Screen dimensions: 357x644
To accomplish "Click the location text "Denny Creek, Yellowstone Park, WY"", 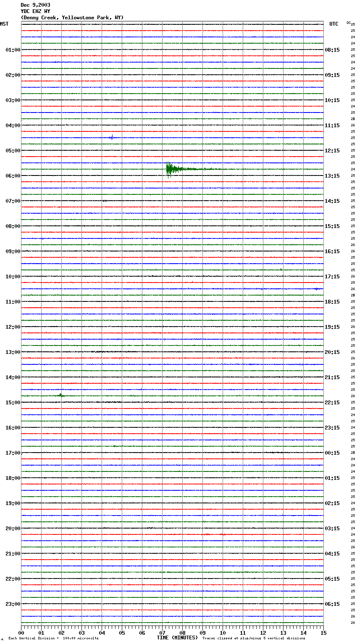I will [72, 18].
